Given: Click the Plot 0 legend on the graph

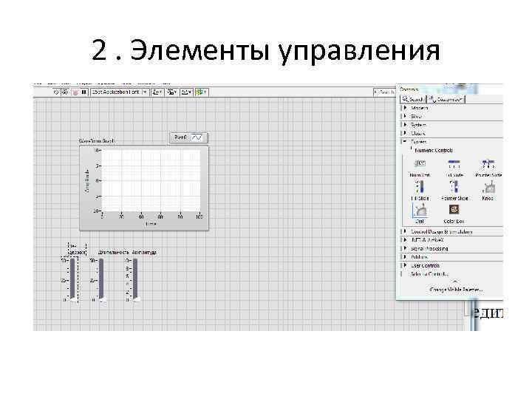Looking at the screenshot, I should coord(188,137).
